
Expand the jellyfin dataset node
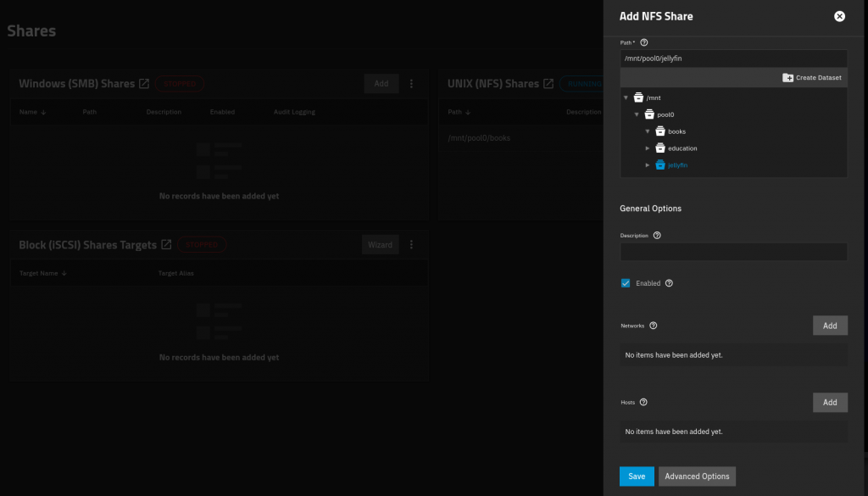648,164
